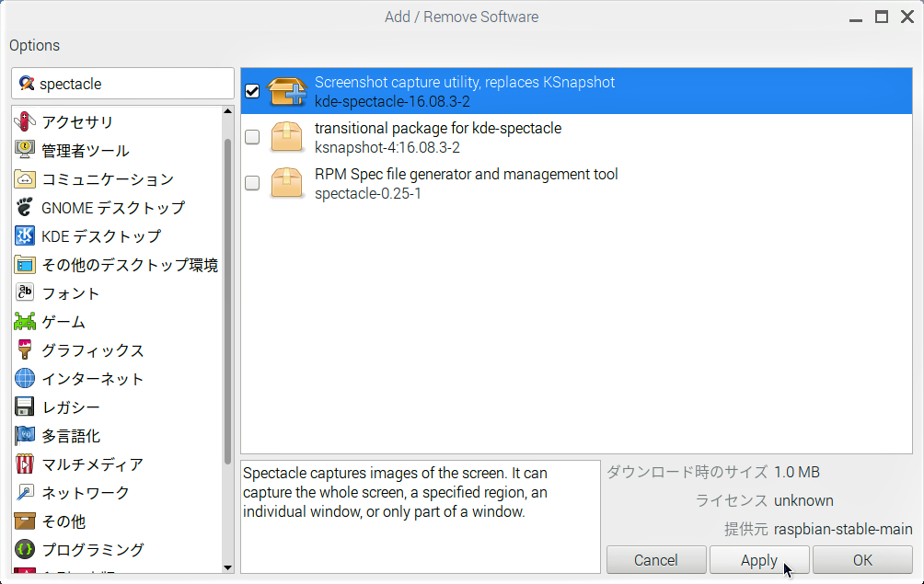The width and height of the screenshot is (924, 584).
Task: Open the Options menu
Action: point(34,45)
